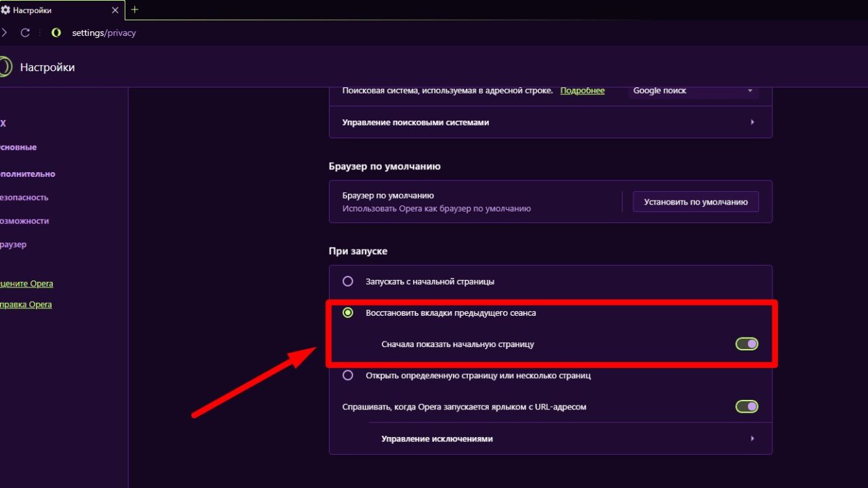Open Дополнительно section in sidebar

pos(27,174)
